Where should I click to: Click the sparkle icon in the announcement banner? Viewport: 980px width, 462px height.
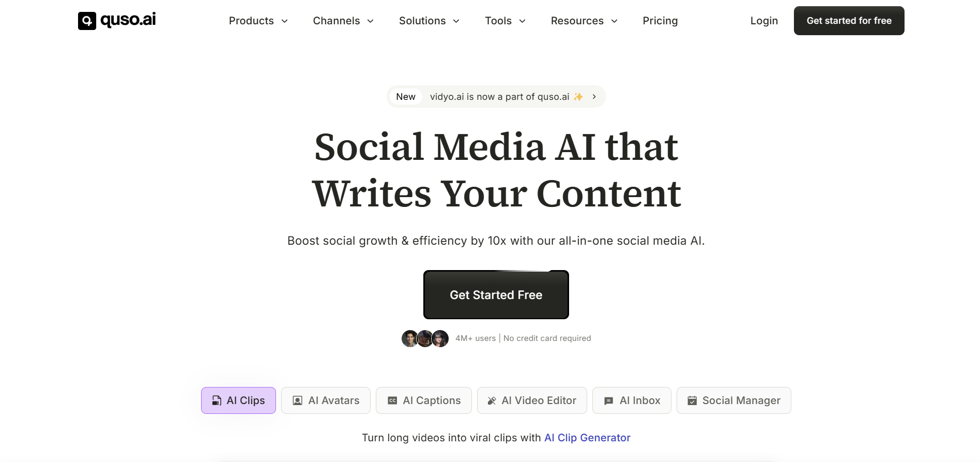tap(578, 97)
